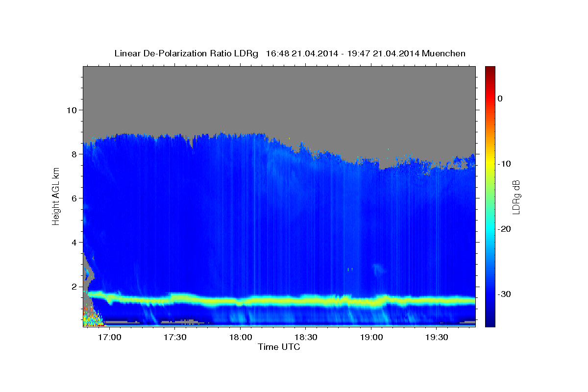
Task: Pick the yellow -10 dB colorbar region
Action: [490, 164]
